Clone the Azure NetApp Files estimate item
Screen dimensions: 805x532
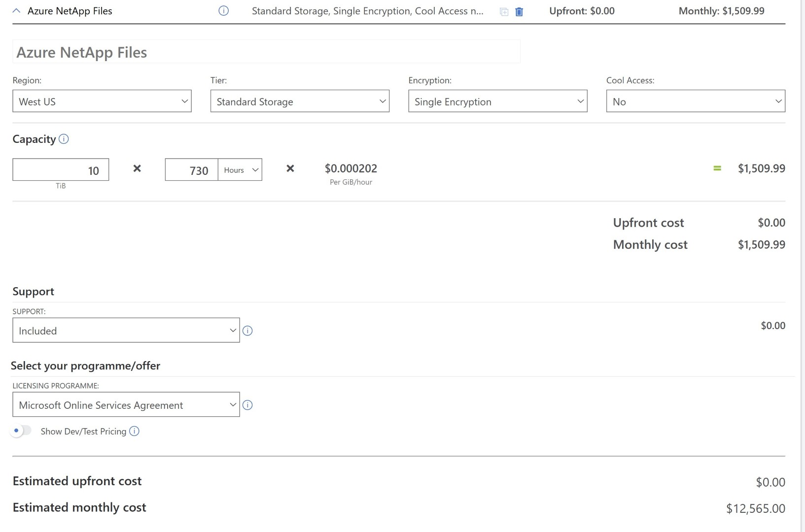[504, 12]
